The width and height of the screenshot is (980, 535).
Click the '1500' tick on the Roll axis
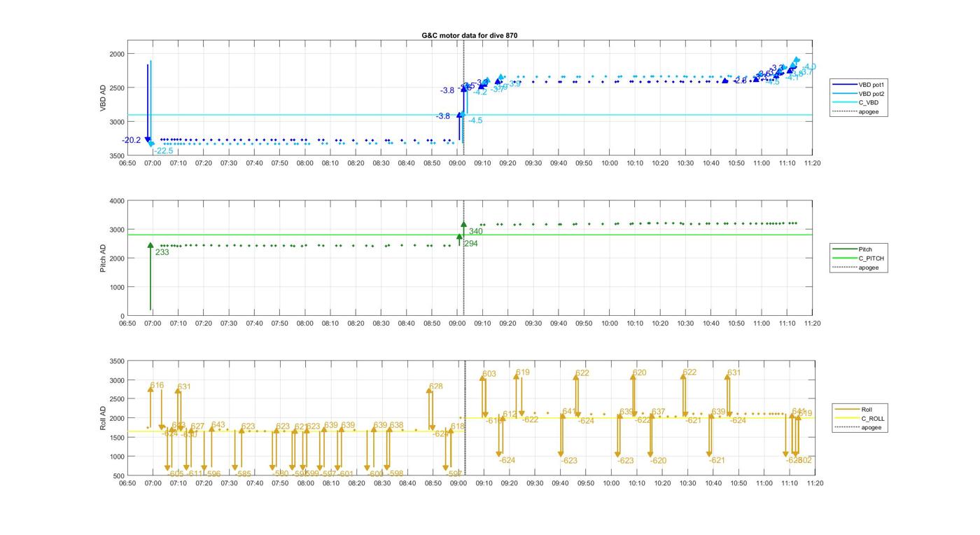click(116, 438)
